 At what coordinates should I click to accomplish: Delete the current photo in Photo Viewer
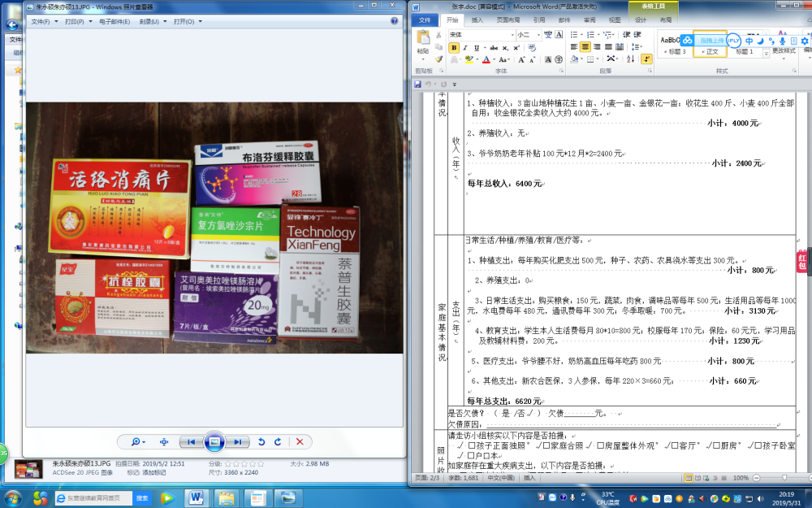pos(300,441)
